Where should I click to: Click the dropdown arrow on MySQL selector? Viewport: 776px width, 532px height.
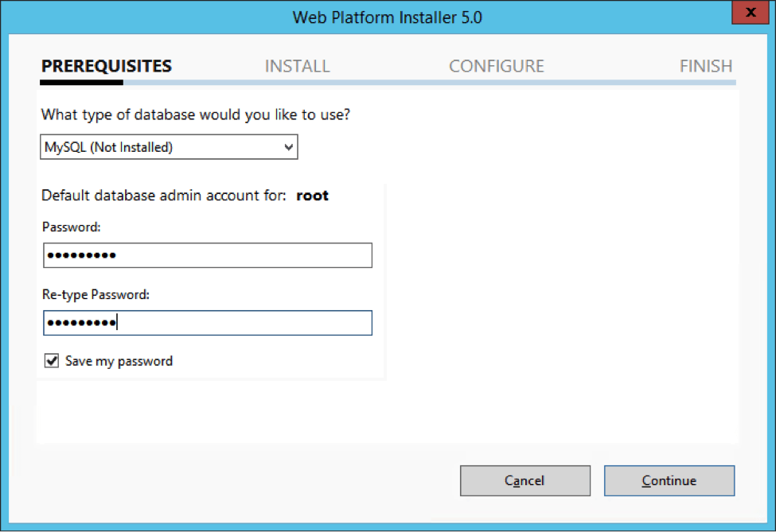[288, 146]
